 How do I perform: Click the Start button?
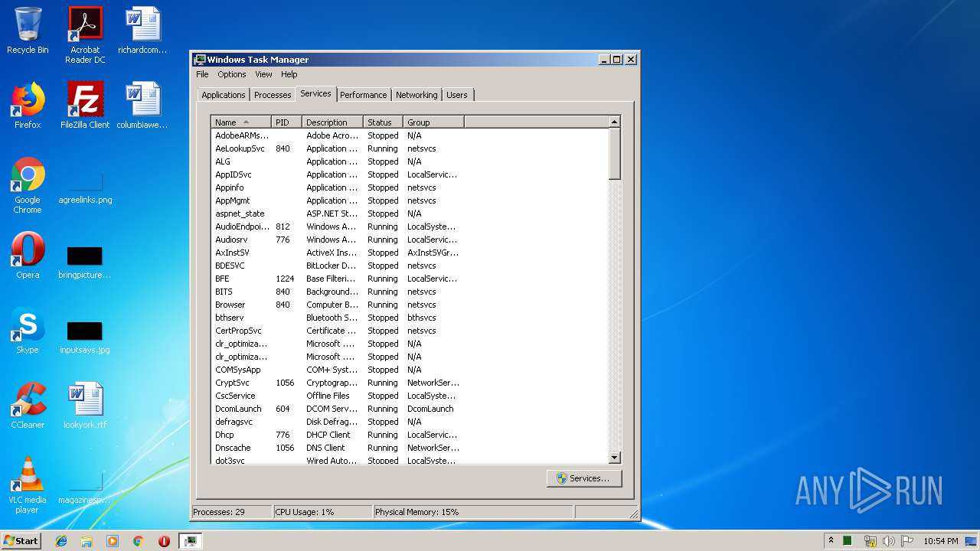(x=21, y=541)
